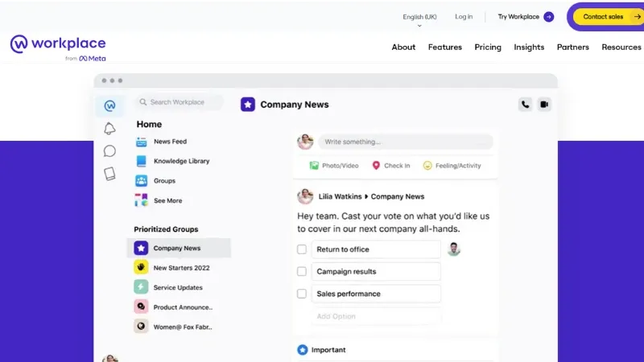
Task: Open the Workplace home icon in sidebar
Action: pyautogui.click(x=109, y=106)
